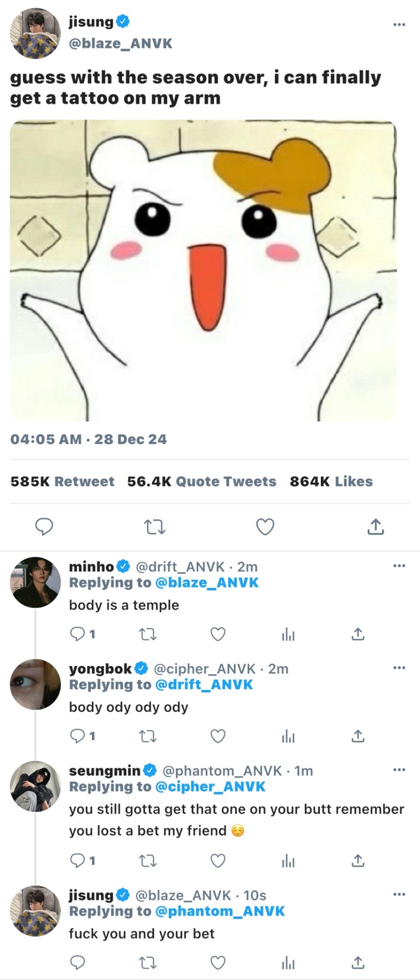This screenshot has height=980, width=420.
Task: Retweet the main tattoo tweet
Action: [154, 526]
